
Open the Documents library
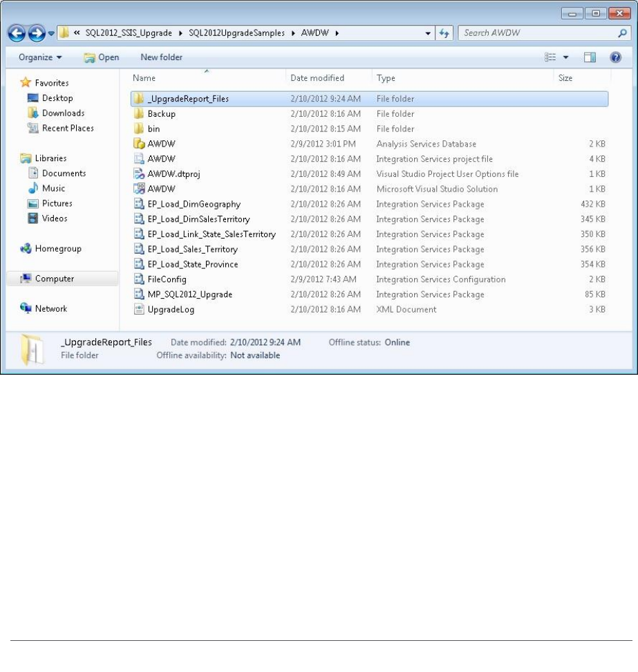(x=64, y=173)
